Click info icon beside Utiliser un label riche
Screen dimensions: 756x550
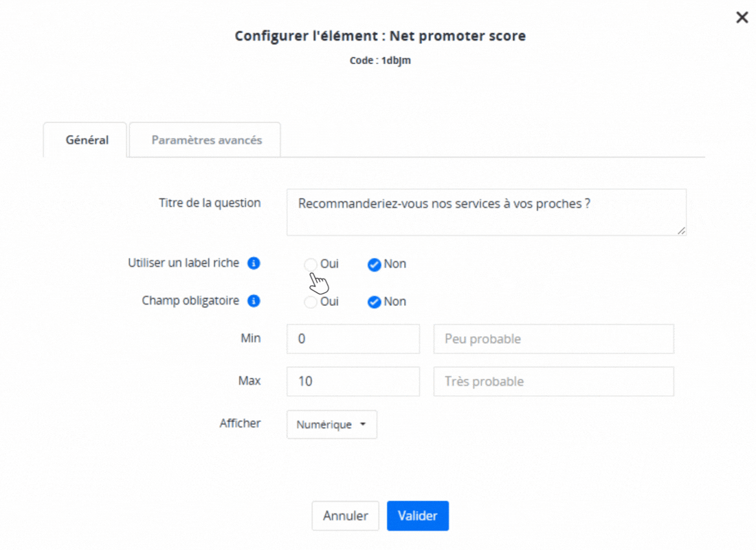point(254,263)
